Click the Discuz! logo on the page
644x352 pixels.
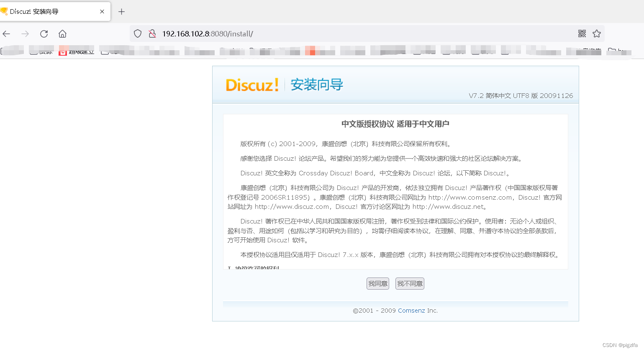(x=252, y=85)
